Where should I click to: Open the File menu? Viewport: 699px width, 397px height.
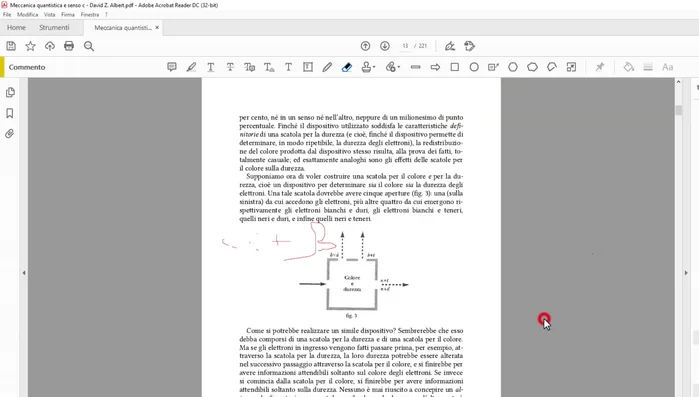tap(7, 14)
